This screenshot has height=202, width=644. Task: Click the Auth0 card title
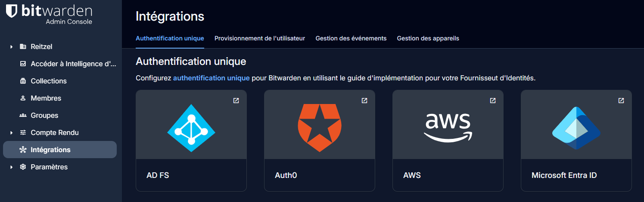pyautogui.click(x=286, y=175)
